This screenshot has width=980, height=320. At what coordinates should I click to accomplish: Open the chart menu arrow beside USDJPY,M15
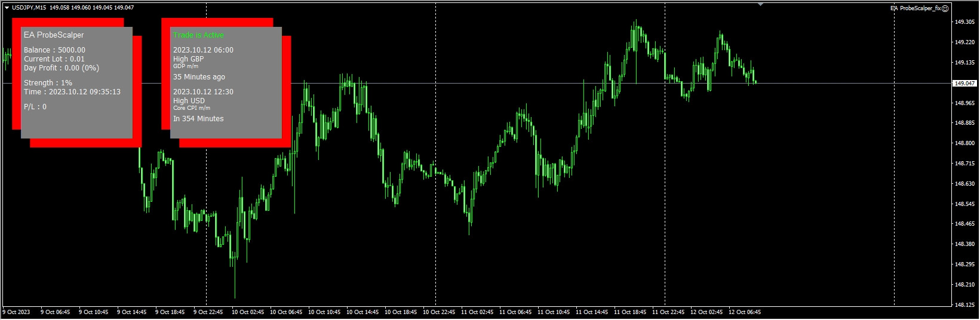(7, 8)
